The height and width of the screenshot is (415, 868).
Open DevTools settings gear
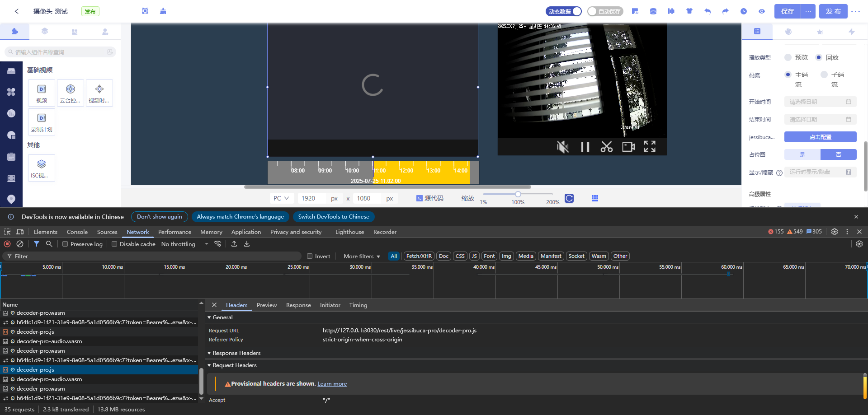(835, 232)
